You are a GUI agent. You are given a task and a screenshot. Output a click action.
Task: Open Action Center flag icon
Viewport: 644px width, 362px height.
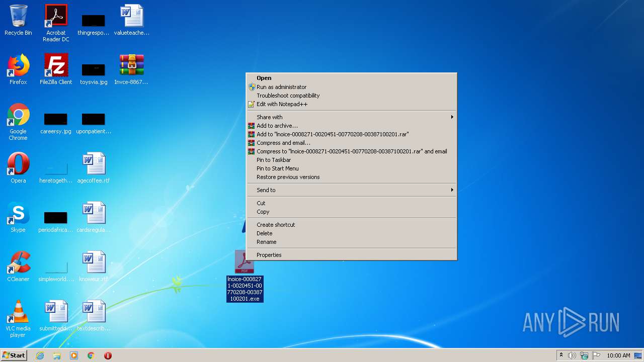pos(596,355)
